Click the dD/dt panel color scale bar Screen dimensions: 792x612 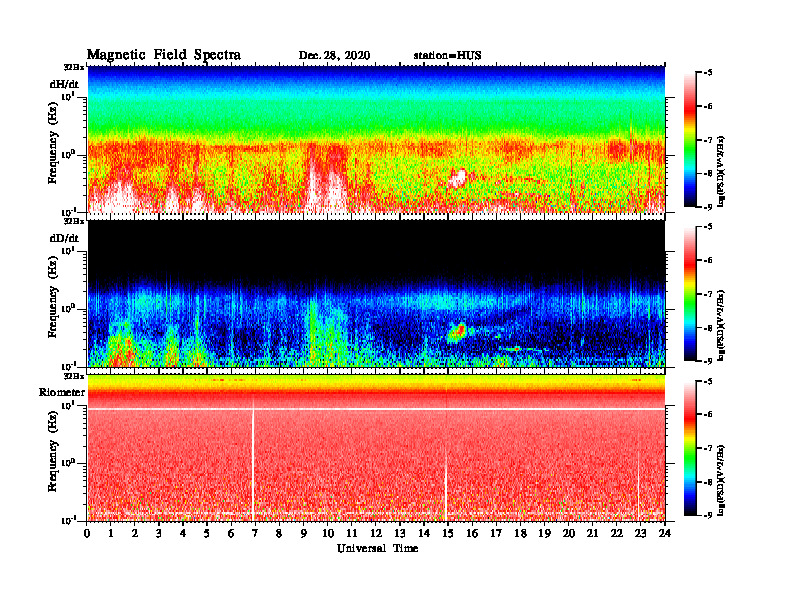[690, 294]
